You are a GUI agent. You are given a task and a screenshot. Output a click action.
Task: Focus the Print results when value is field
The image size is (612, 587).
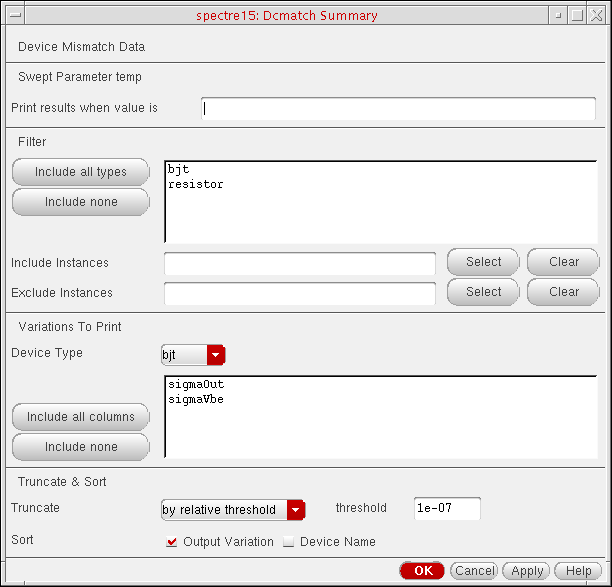(x=398, y=108)
